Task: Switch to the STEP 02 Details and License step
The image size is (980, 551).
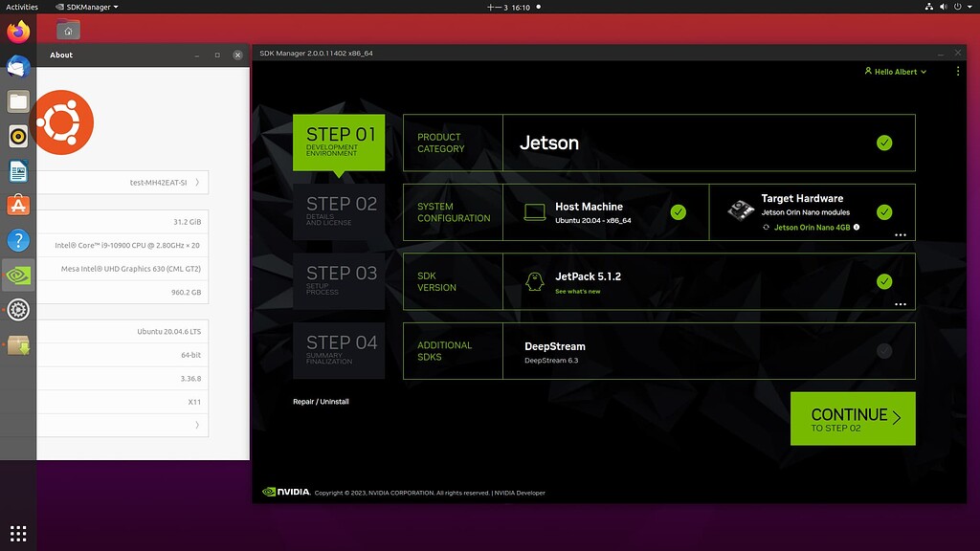Action: [x=340, y=210]
